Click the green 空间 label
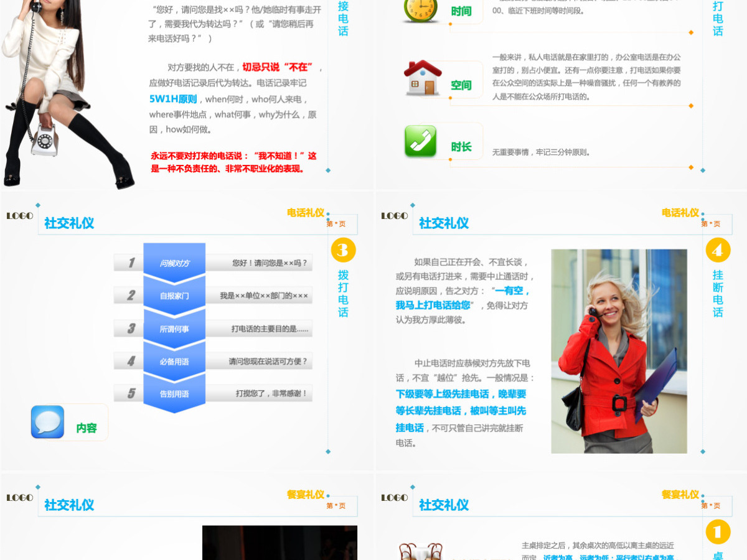Viewport: 747px width, 560px height. click(461, 85)
